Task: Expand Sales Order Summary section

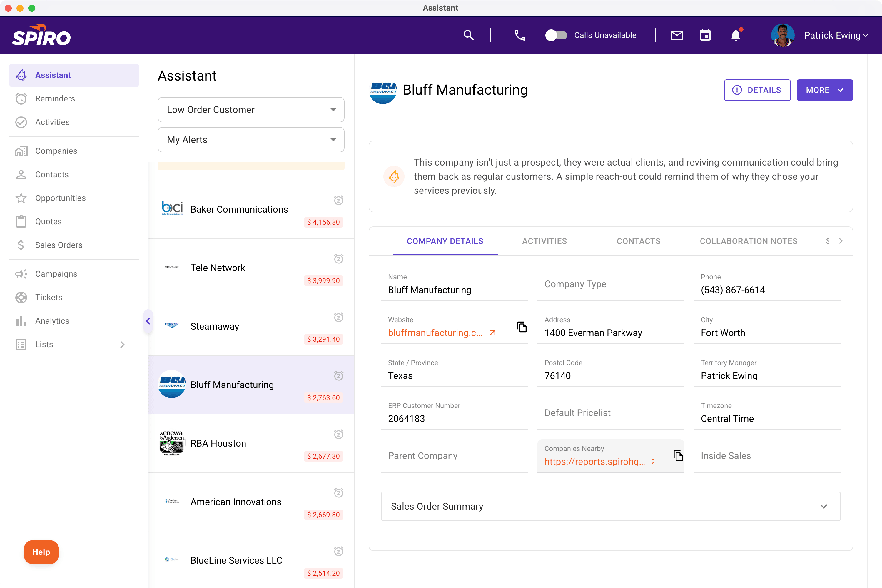Action: click(611, 506)
